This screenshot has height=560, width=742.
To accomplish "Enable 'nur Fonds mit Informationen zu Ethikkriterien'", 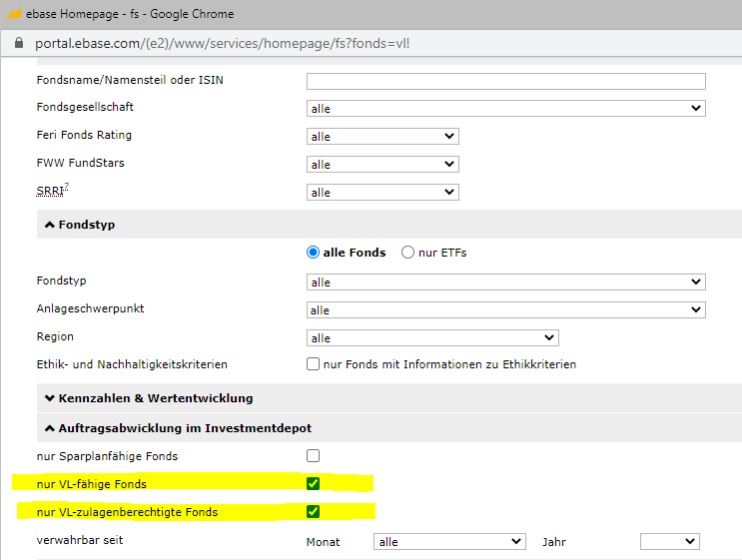I will 314,364.
